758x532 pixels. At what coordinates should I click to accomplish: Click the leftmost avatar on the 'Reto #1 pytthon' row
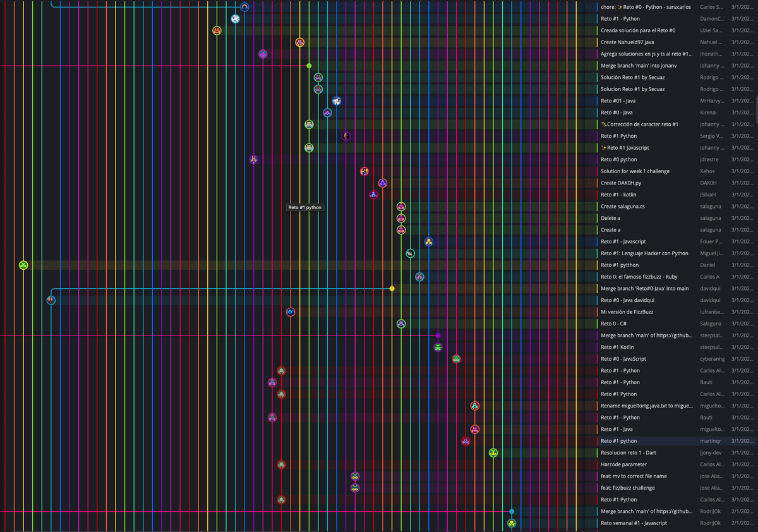[23, 265]
